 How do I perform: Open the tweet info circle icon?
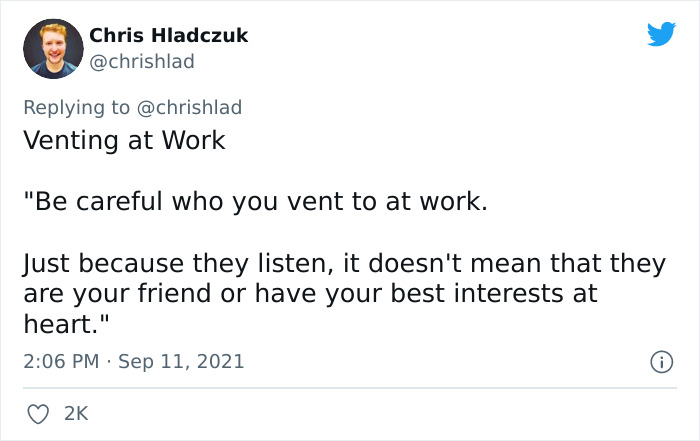point(661,361)
